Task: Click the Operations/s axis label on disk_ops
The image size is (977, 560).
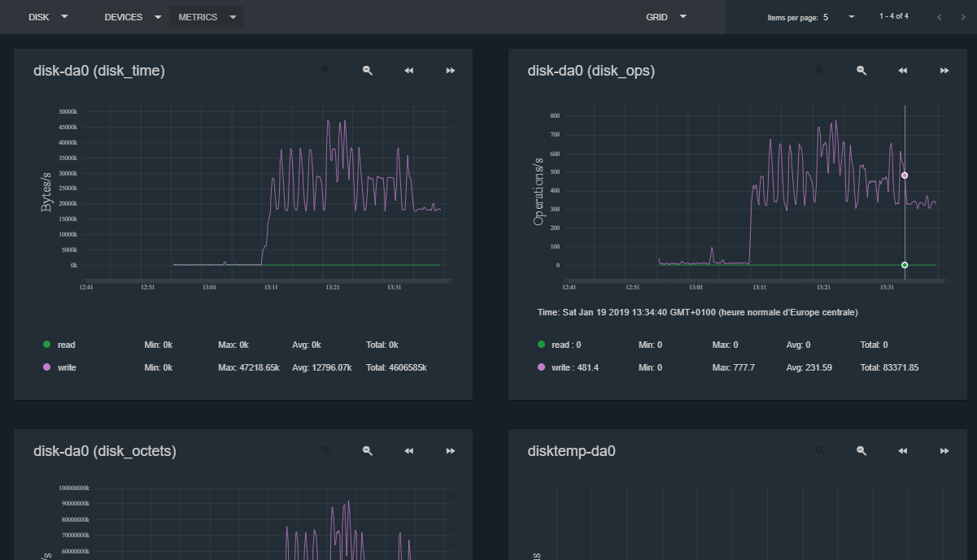Action: [539, 192]
